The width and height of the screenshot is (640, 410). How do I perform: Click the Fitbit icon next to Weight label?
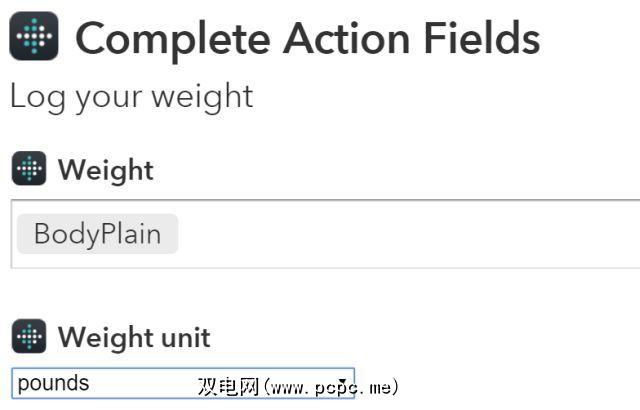coord(29,169)
